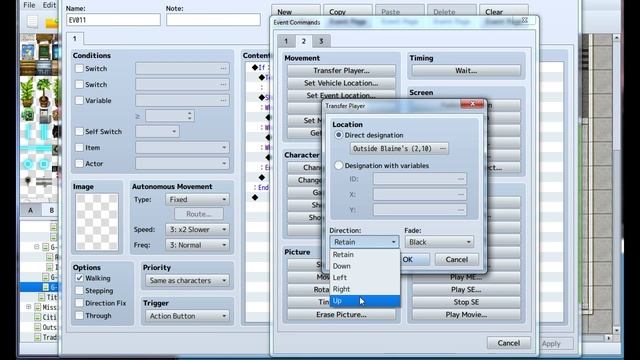Click the event Image graphic box

(97, 222)
